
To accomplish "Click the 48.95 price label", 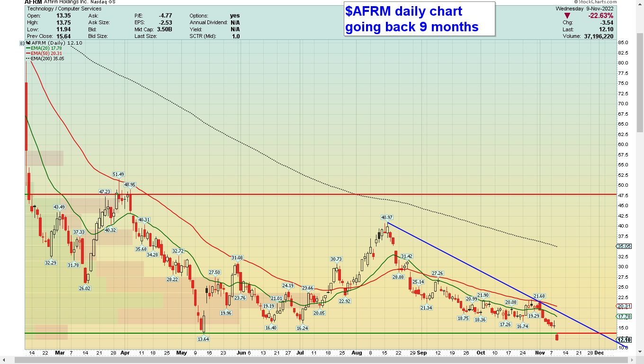I will (130, 184).
